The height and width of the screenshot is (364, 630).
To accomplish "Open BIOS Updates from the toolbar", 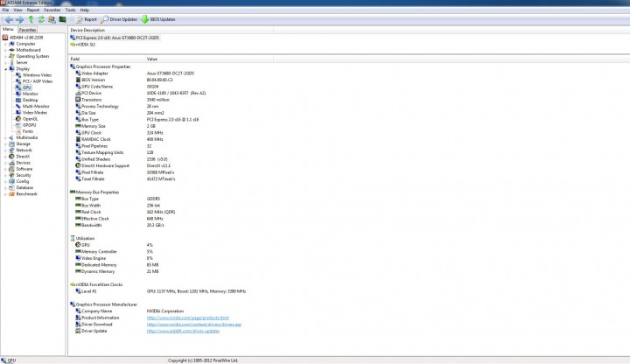I will (x=157, y=19).
